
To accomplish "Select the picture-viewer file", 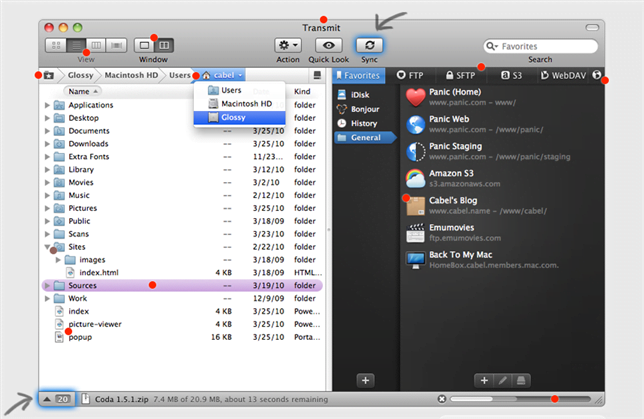I will 182,324.
